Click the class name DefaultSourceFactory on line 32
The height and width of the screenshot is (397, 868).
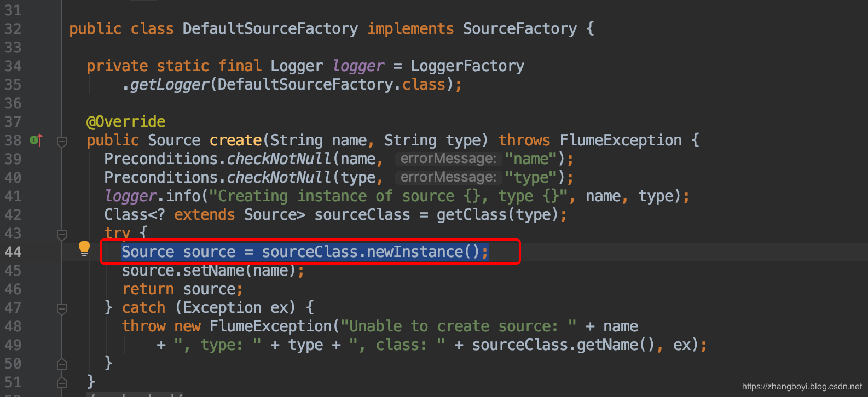point(270,29)
